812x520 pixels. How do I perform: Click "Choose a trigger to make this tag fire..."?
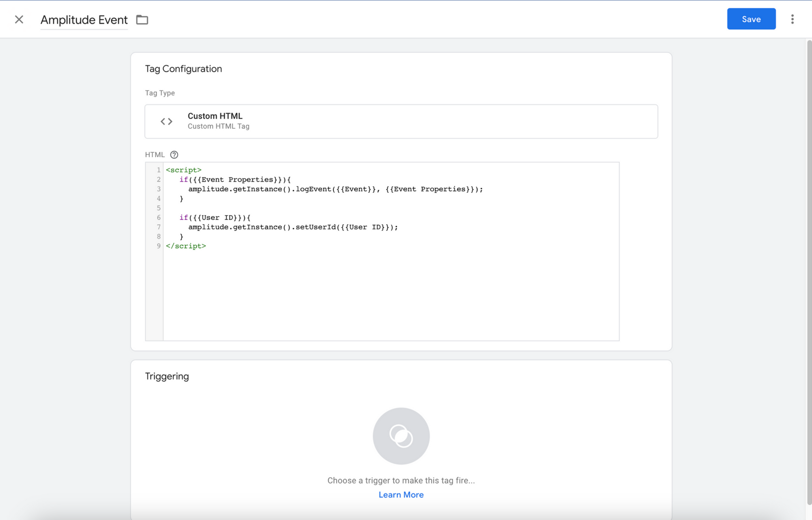click(401, 481)
